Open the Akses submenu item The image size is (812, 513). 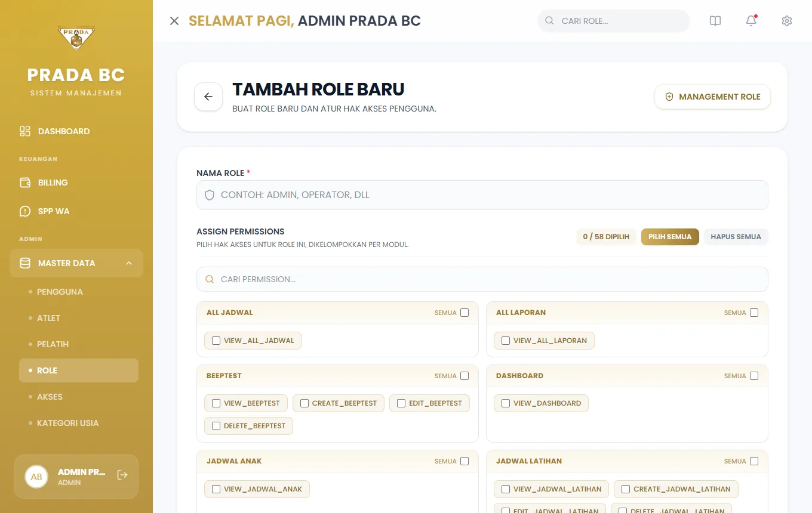tap(79, 397)
